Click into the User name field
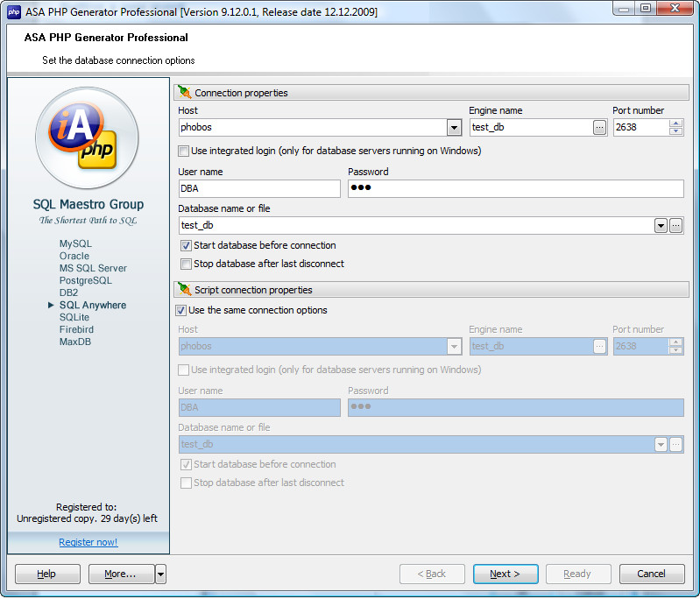The image size is (700, 599). coord(259,189)
